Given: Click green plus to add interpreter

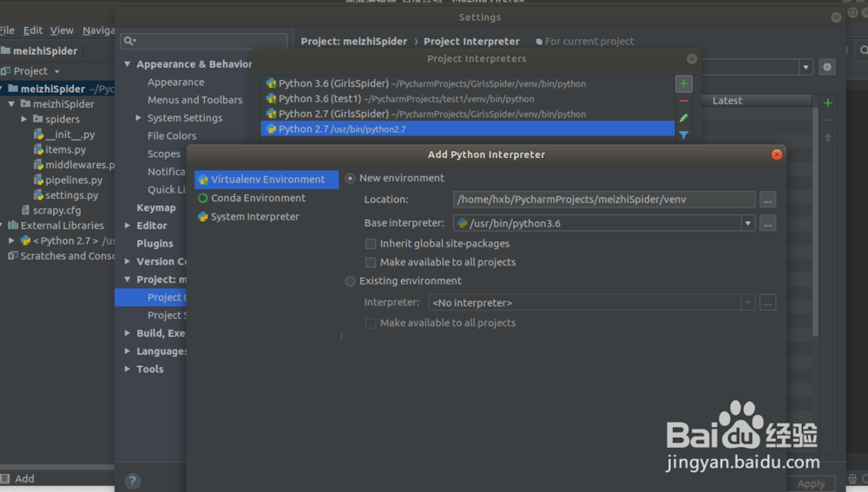Looking at the screenshot, I should (x=684, y=84).
